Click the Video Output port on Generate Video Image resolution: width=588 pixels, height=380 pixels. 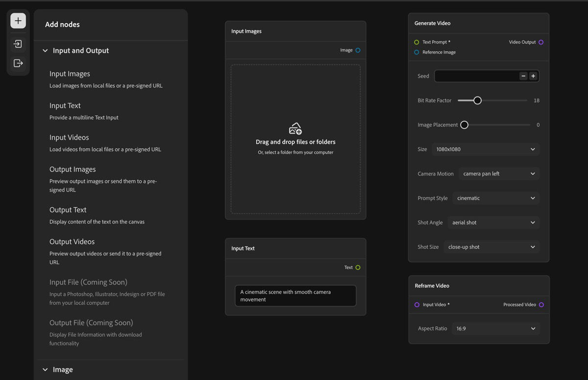pyautogui.click(x=541, y=42)
